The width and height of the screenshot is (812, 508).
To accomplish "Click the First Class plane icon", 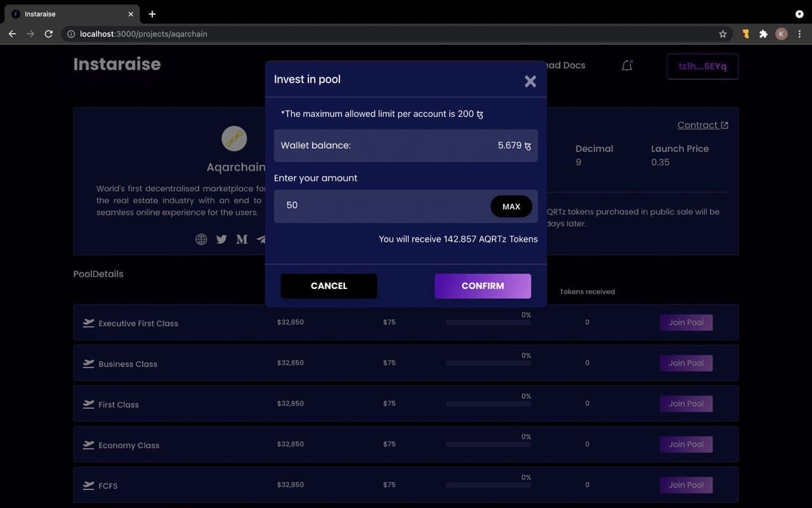I will pos(89,404).
